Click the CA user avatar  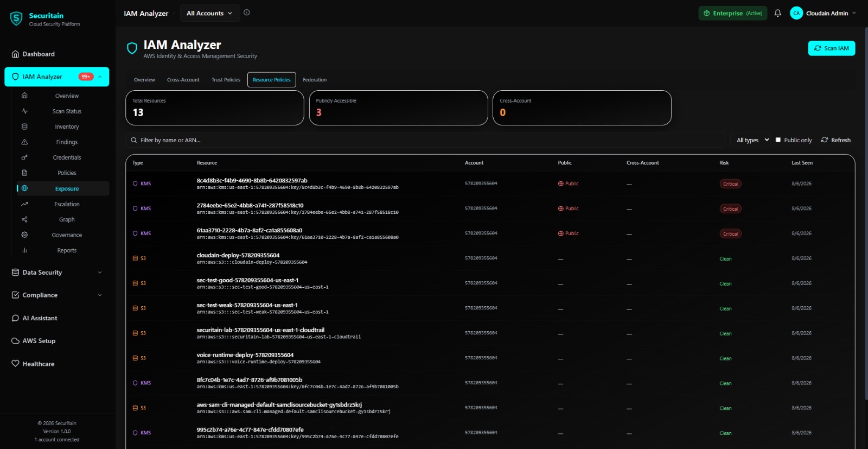(x=796, y=13)
